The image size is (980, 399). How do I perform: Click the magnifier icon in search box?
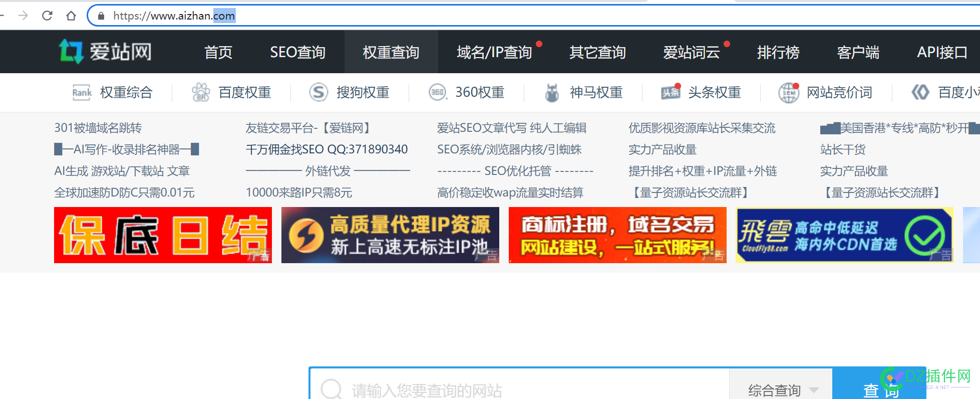[332, 388]
